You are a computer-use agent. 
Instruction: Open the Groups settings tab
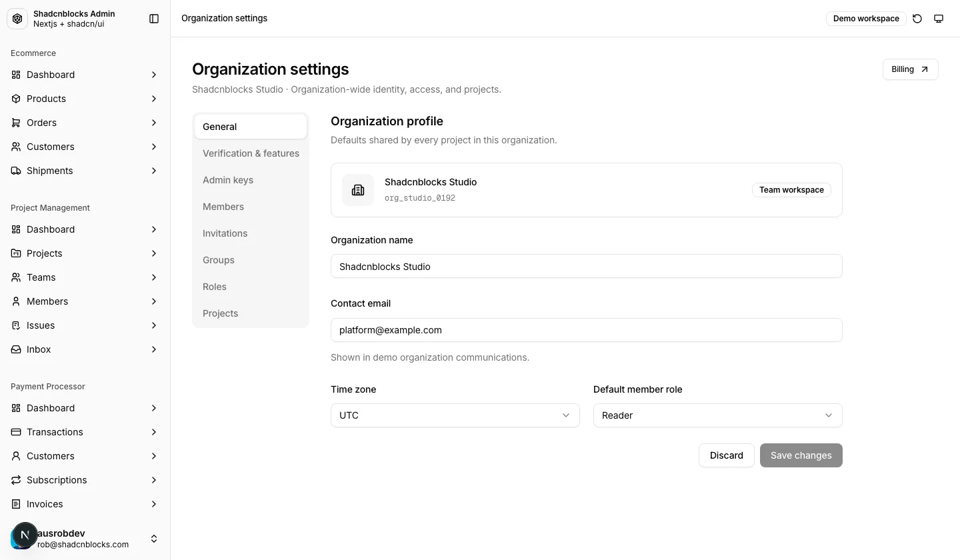(251, 260)
